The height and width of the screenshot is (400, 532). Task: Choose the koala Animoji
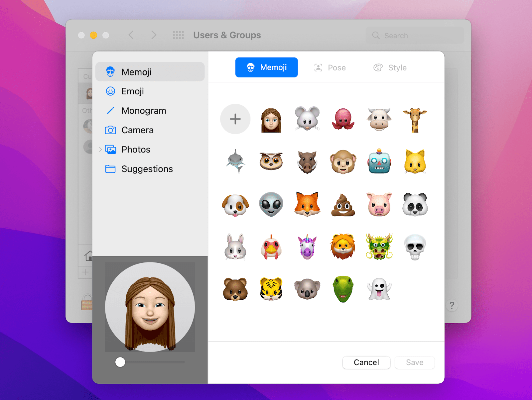coord(307,289)
